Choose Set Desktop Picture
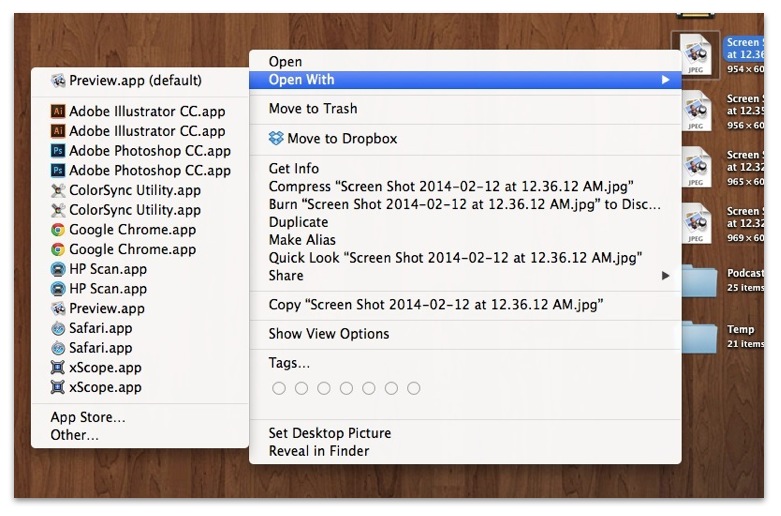This screenshot has width=781, height=516. coord(465,433)
